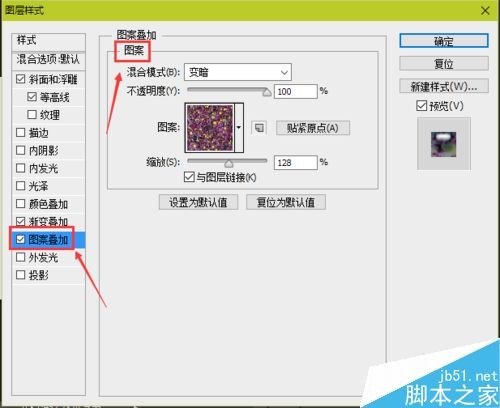This screenshot has height=408, width=500.
Task: Select the 样式 list item
Action: click(x=48, y=42)
